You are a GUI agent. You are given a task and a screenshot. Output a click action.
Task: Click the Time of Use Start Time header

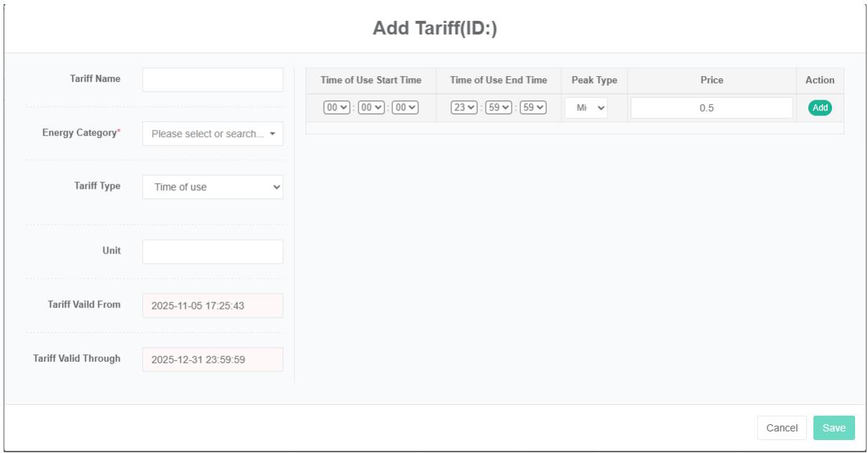(371, 80)
